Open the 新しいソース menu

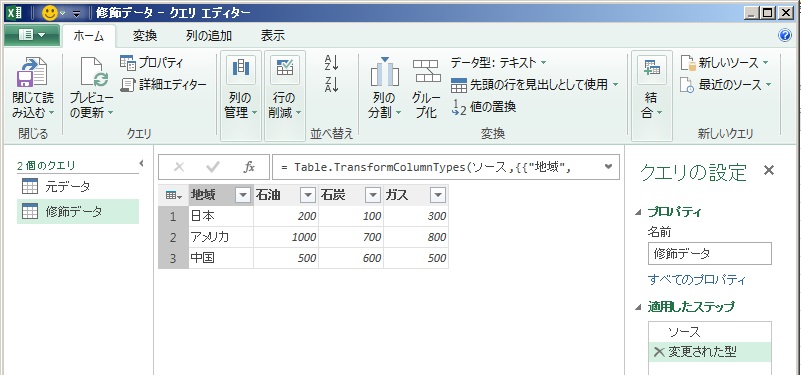[724, 63]
